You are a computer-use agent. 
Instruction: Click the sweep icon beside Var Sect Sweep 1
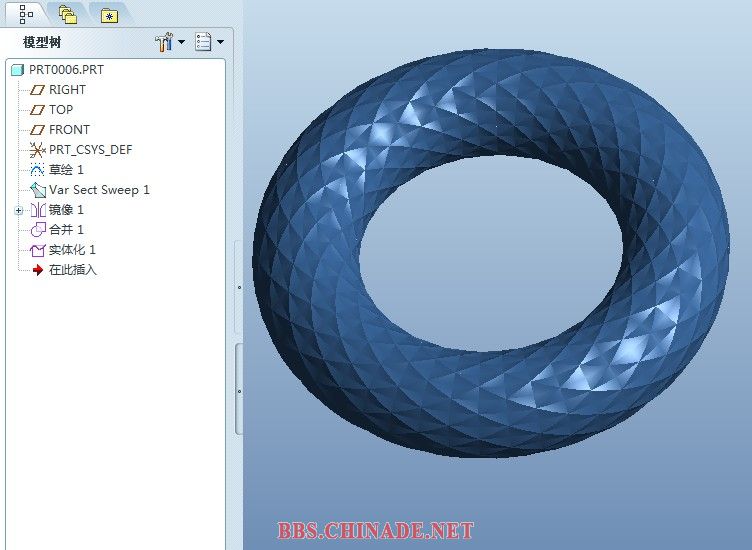(x=37, y=190)
